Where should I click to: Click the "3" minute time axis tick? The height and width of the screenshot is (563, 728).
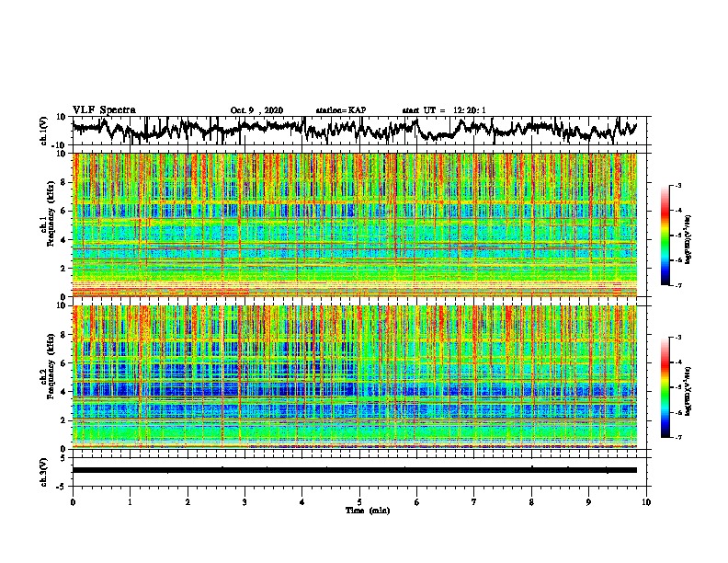click(245, 502)
